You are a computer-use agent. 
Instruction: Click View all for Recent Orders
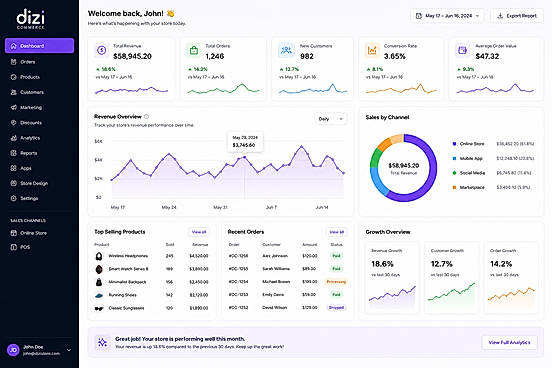pos(337,232)
